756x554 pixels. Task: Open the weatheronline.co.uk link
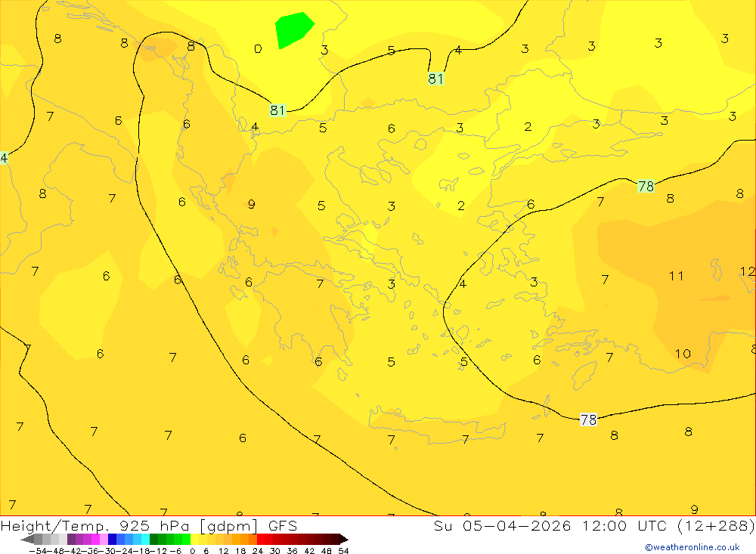coord(692,547)
